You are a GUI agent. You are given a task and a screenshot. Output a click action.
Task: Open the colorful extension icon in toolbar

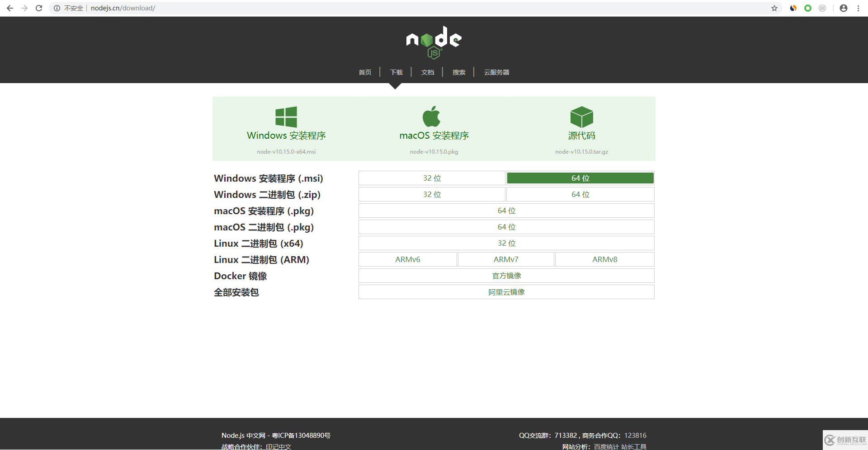pyautogui.click(x=793, y=8)
